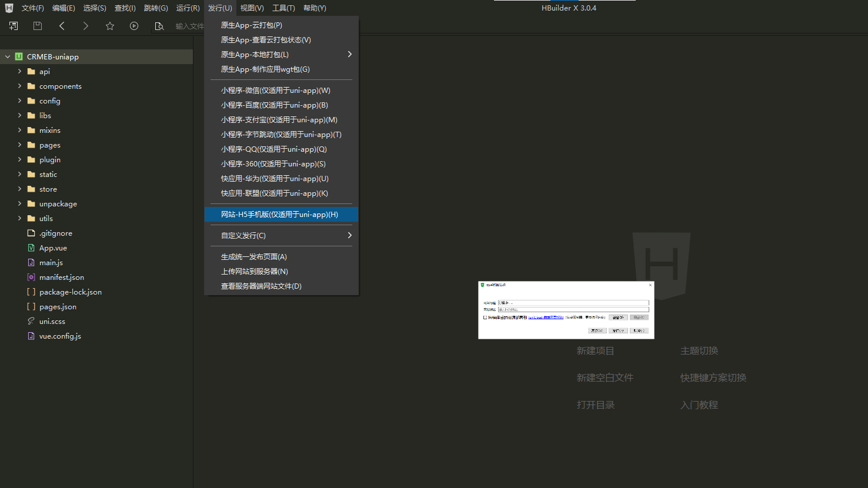Click the run play toolbar icon

pyautogui.click(x=134, y=26)
